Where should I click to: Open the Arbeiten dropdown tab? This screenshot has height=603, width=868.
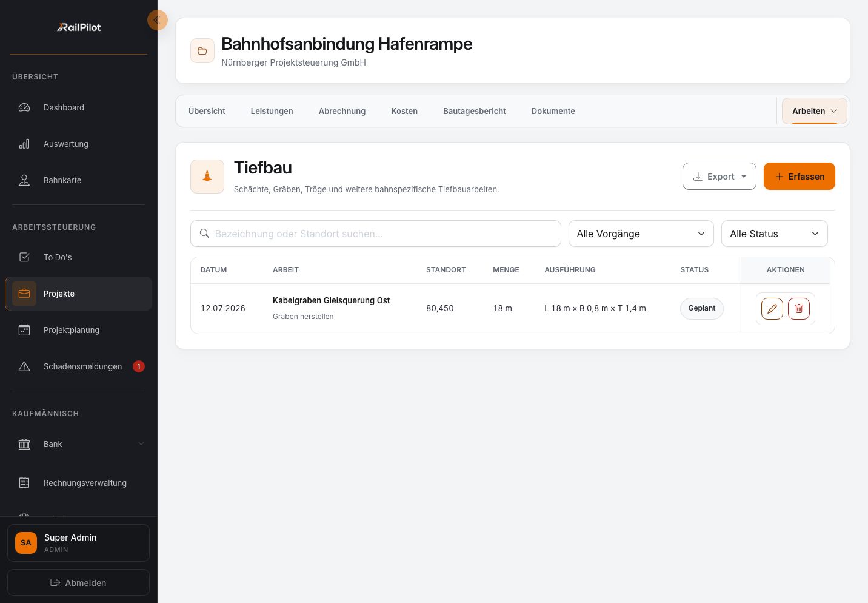815,111
